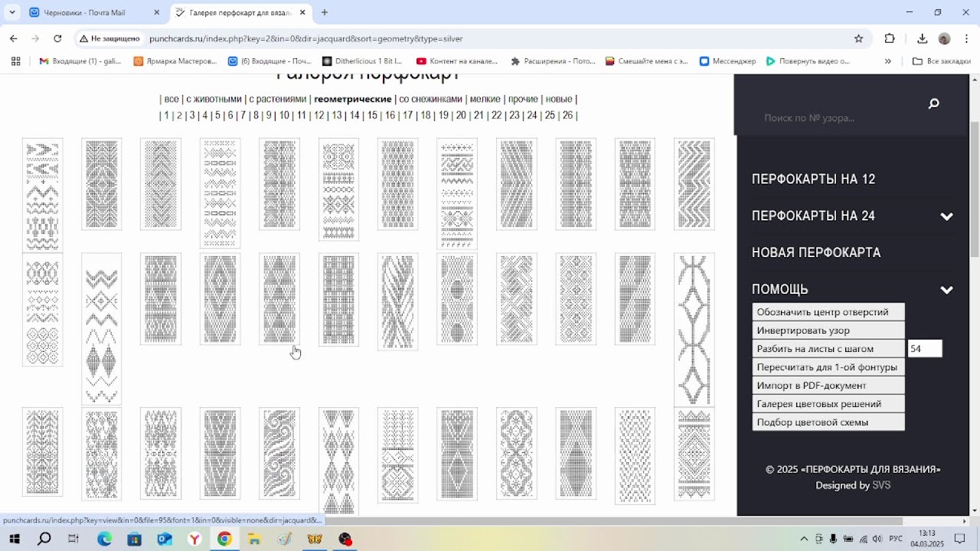Open File Explorer from the taskbar
Viewport: 980px width, 551px height.
click(x=254, y=540)
